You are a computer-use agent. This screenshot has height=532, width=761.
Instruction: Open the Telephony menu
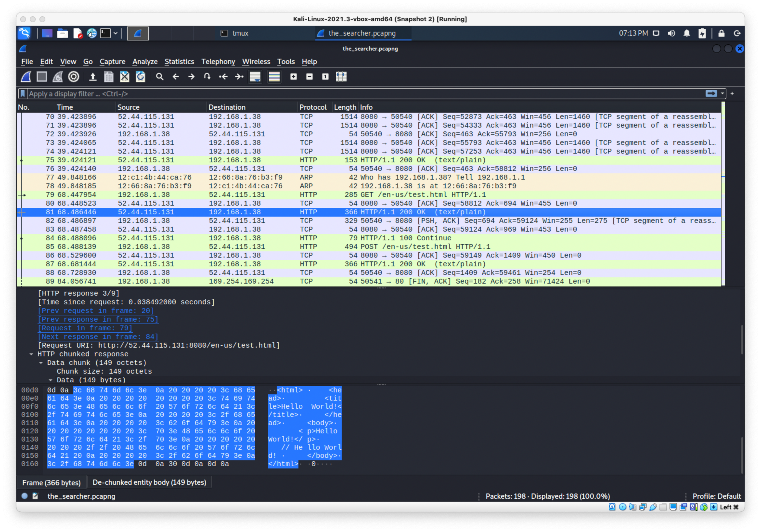[218, 62]
